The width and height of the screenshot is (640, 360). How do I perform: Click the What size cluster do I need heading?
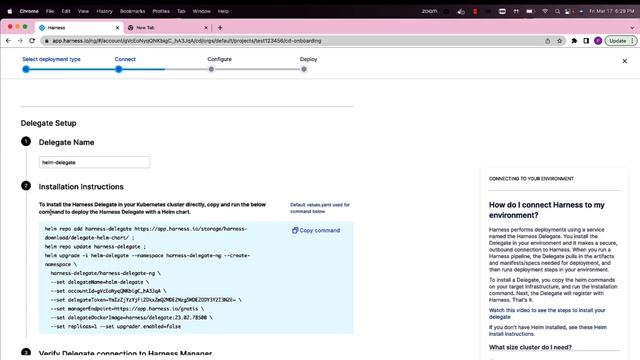pos(530,347)
